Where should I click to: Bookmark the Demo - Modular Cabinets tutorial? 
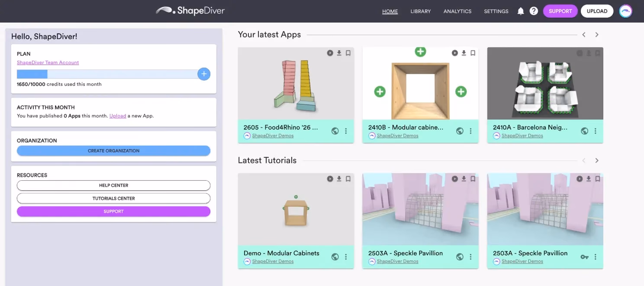coord(348,179)
